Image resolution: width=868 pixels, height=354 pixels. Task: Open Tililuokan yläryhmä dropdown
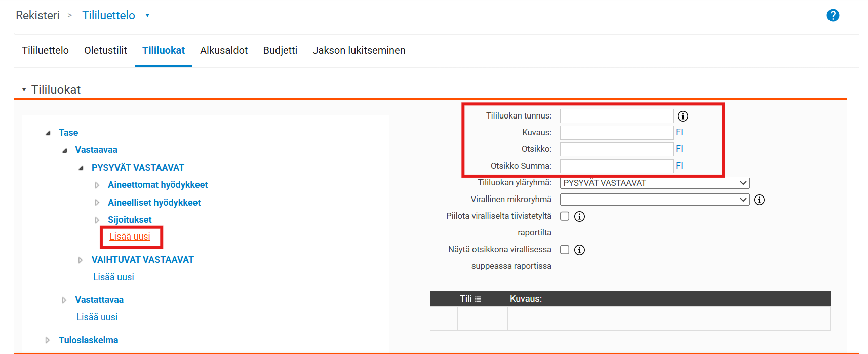(x=654, y=183)
